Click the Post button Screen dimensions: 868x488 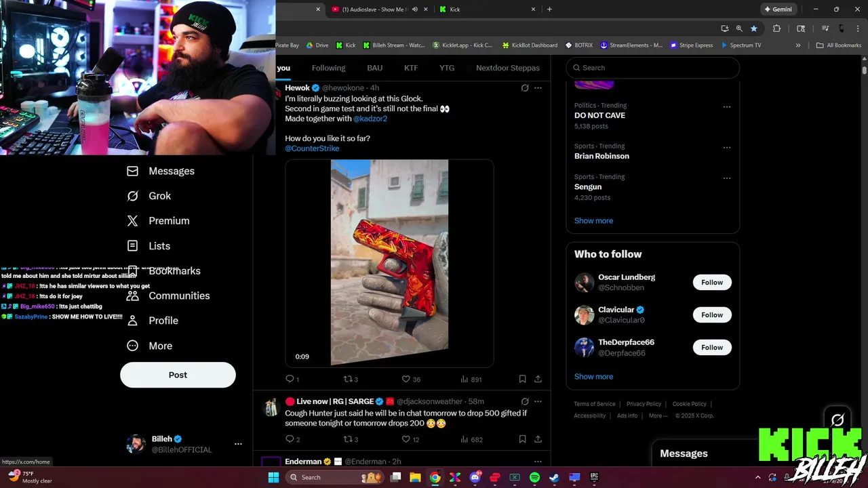(x=178, y=375)
